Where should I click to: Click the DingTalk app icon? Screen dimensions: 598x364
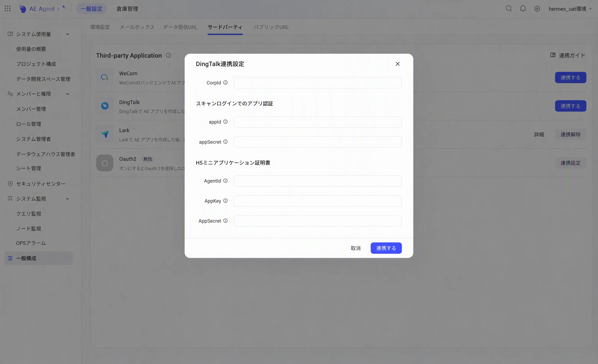click(105, 106)
